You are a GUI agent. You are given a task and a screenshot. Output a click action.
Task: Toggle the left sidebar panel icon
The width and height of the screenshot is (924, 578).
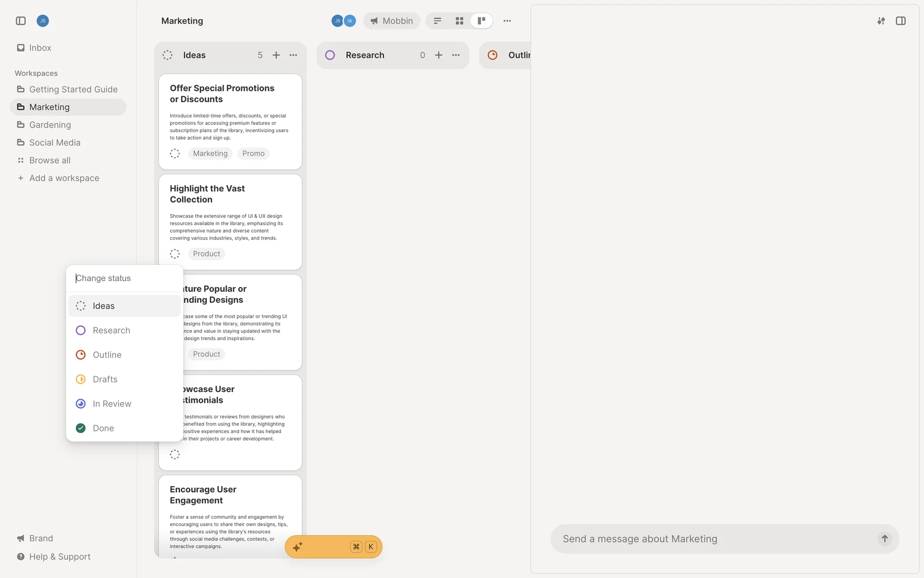[21, 21]
